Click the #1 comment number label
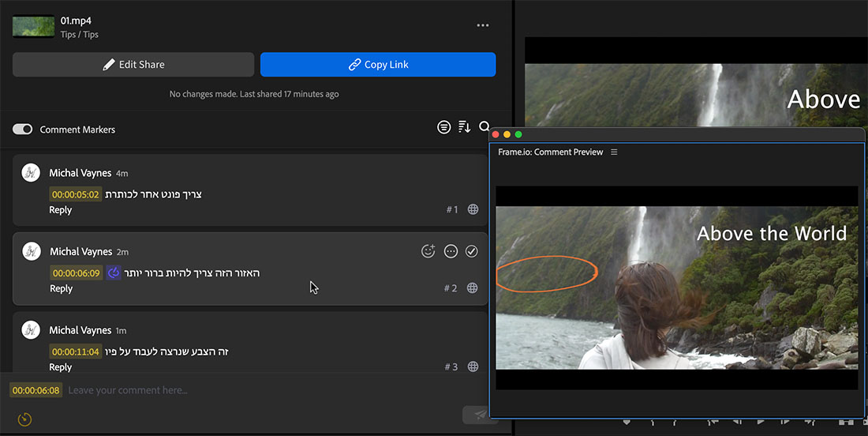Image resolution: width=868 pixels, height=436 pixels. point(452,209)
